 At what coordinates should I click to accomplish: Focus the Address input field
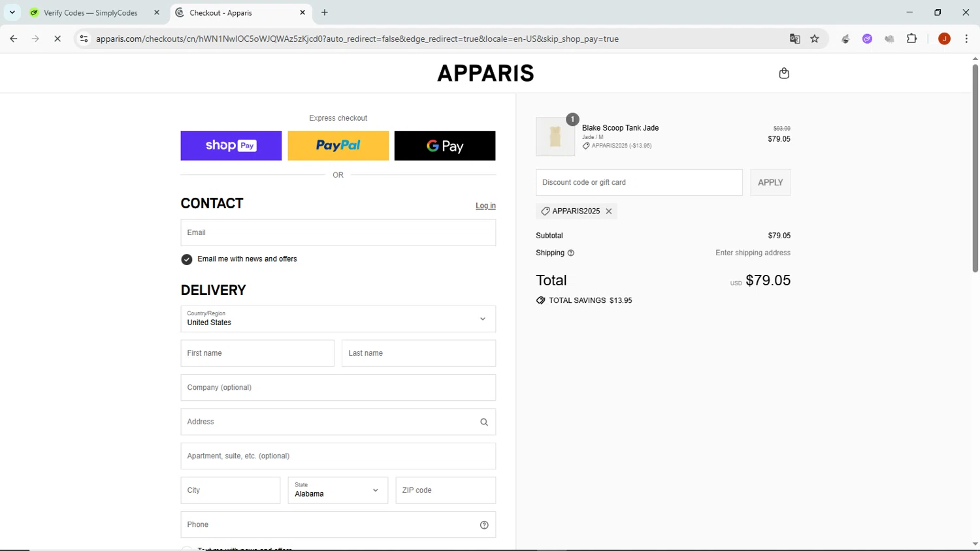[338, 422]
